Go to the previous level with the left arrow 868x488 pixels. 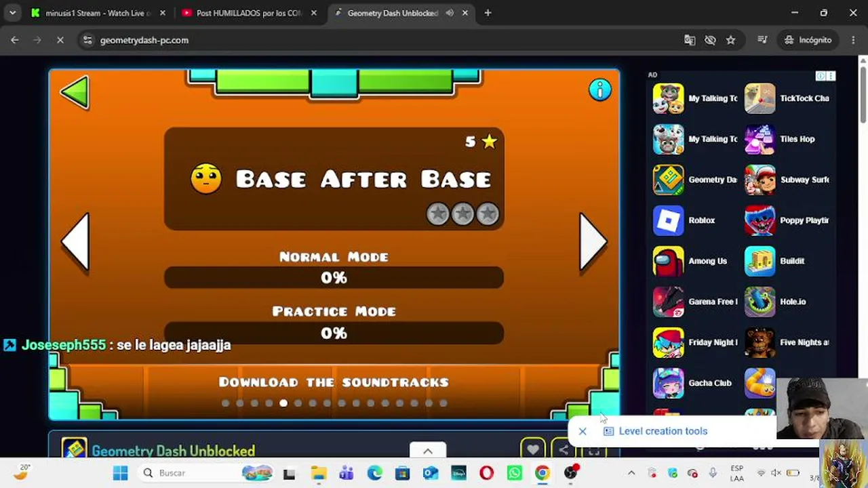click(75, 241)
